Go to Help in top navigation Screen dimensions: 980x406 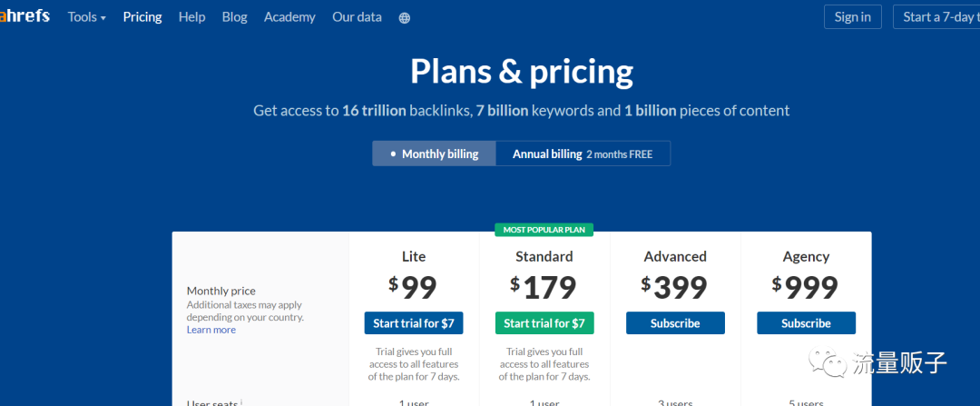(x=191, y=17)
